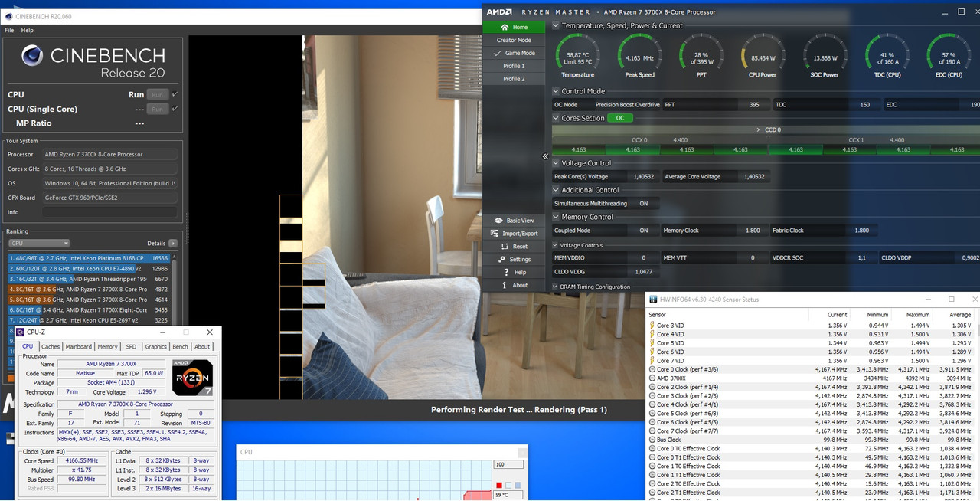Open Ryzen Master Settings
This screenshot has height=501, width=980.
tap(514, 260)
